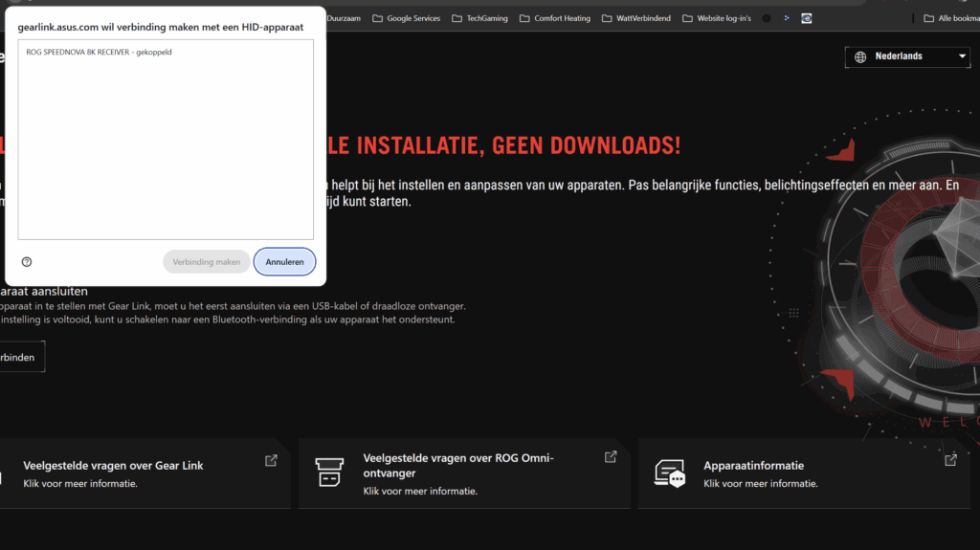Image resolution: width=980 pixels, height=550 pixels.
Task: Open the HID dialog help icon
Action: click(26, 262)
